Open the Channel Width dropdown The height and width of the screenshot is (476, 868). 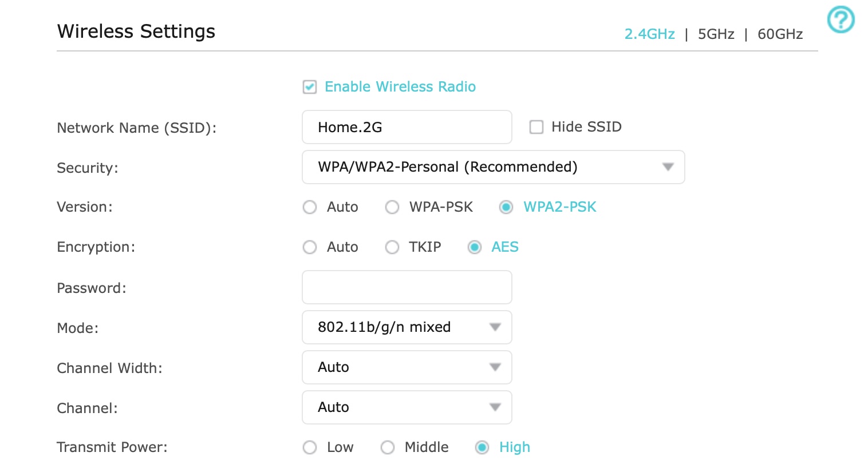[x=407, y=367]
